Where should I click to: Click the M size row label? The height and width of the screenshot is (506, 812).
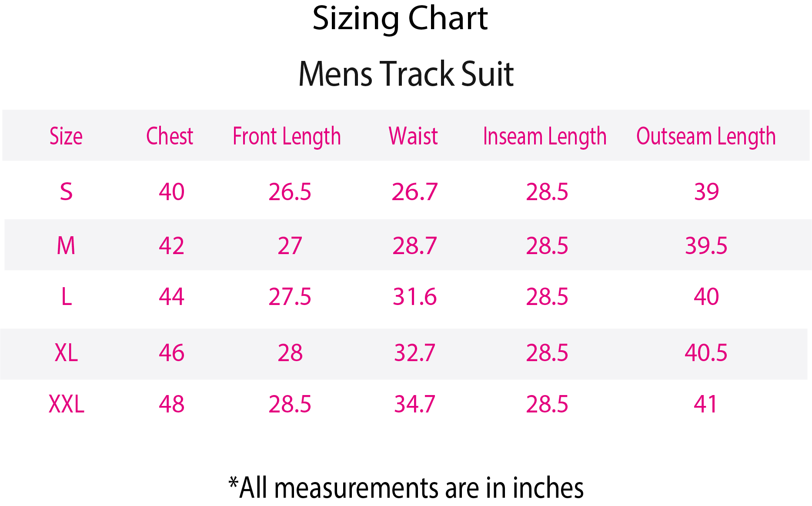pyautogui.click(x=66, y=246)
